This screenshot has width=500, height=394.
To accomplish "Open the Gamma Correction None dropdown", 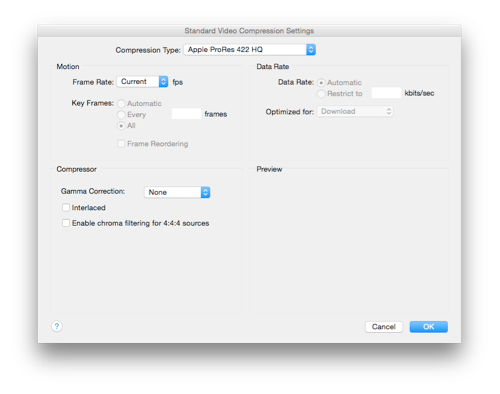I will click(177, 192).
